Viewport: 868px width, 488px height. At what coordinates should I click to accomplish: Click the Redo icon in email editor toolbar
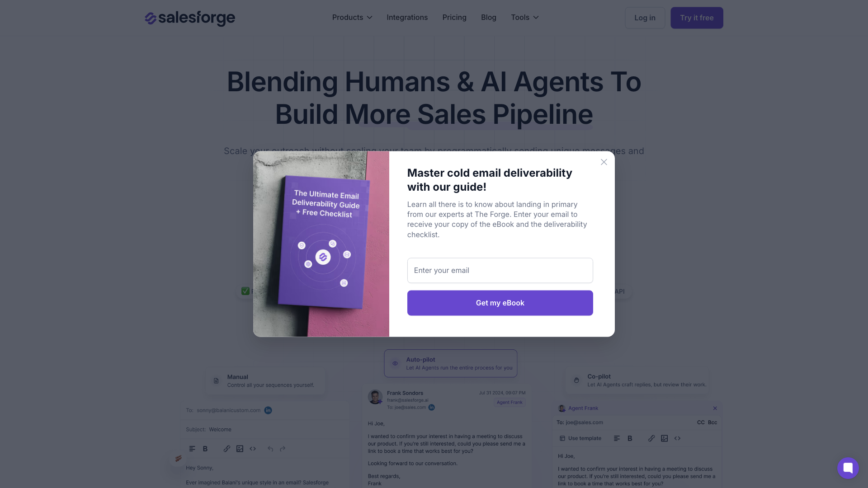(283, 449)
